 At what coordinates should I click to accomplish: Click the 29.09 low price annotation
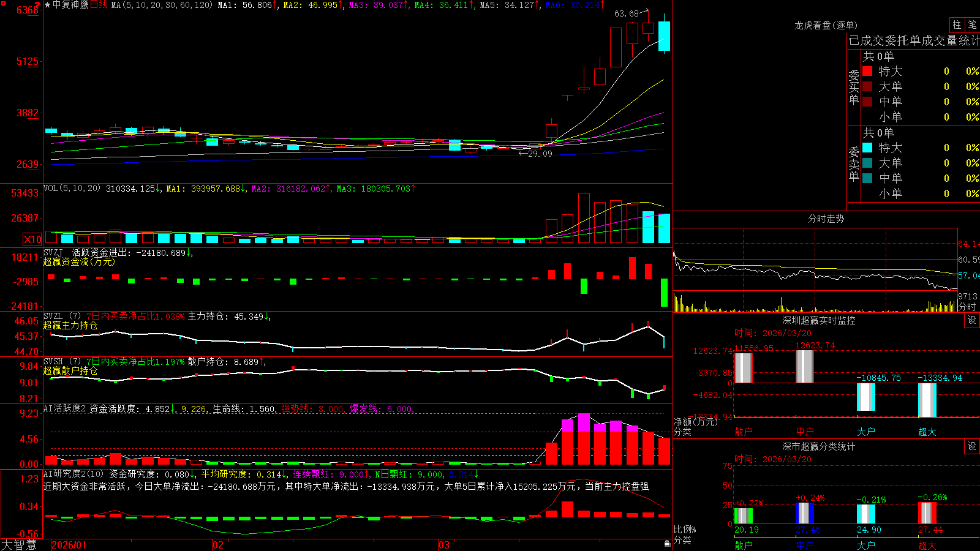(x=540, y=154)
